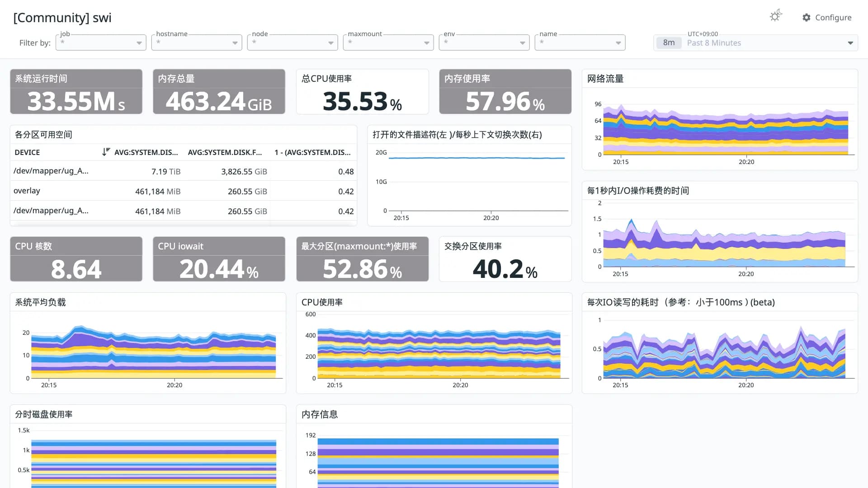This screenshot has height=488, width=868.
Task: Click the 3,826.55 GiB table cell
Action: click(x=244, y=172)
